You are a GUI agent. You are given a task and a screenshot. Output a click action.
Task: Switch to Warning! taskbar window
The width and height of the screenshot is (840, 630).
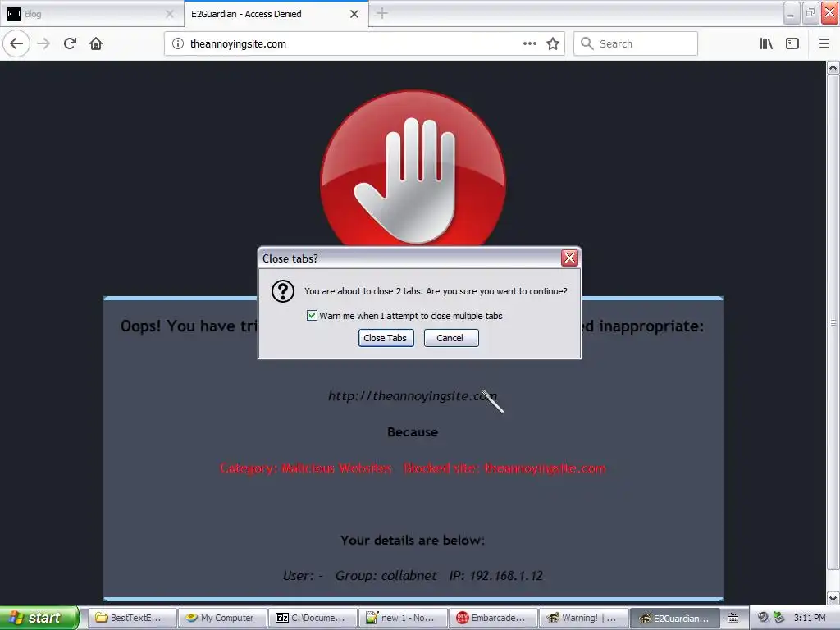pyautogui.click(x=584, y=618)
